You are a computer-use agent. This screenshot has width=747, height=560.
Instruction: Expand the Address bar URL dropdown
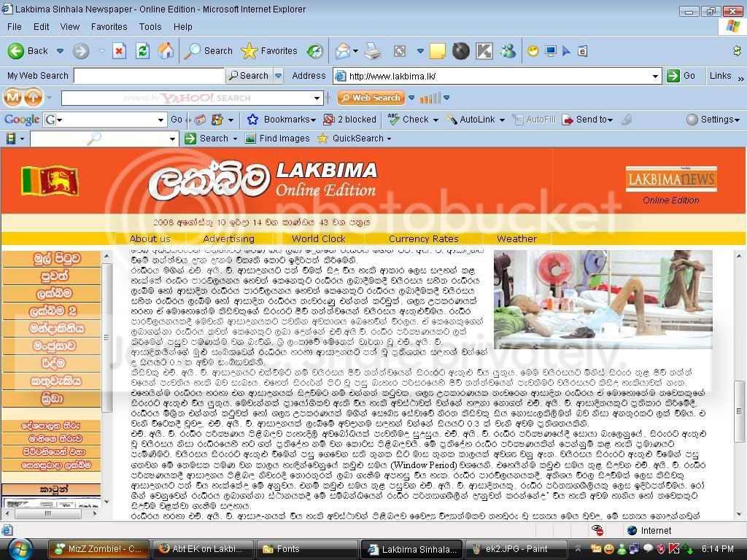point(655,76)
